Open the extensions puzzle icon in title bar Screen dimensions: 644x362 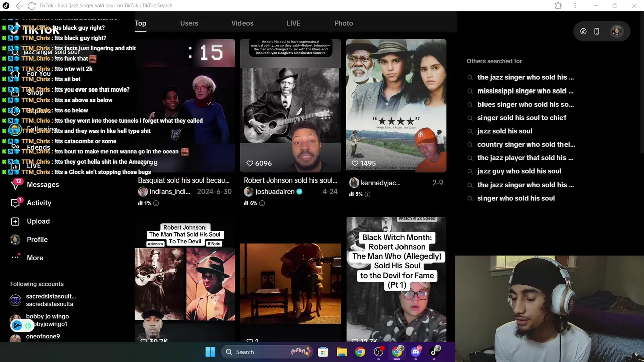[558, 6]
